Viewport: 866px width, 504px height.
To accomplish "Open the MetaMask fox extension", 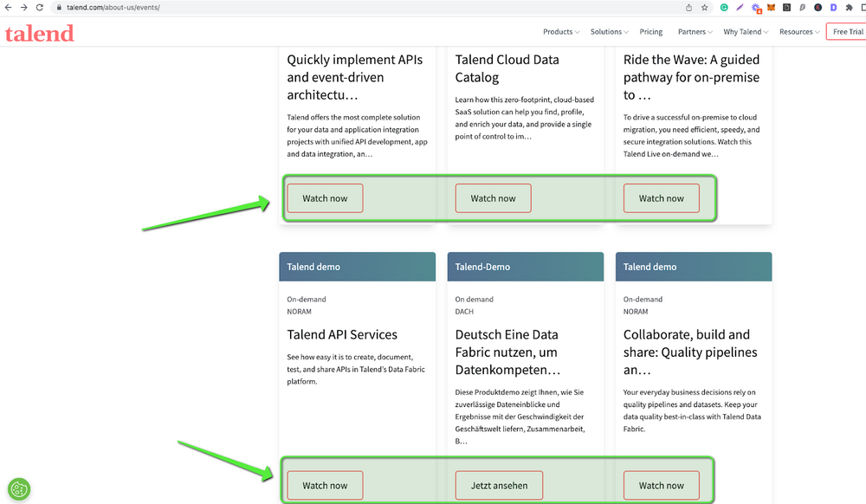I will (771, 7).
